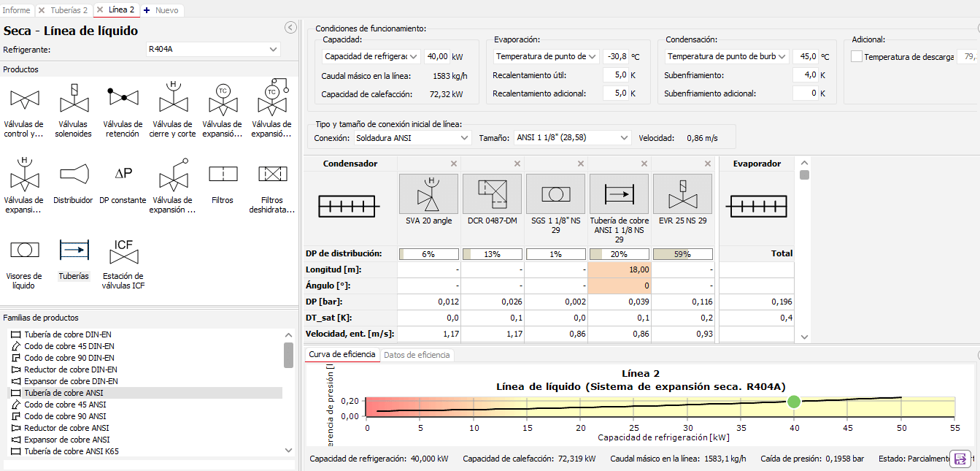Choose the Válvulas de retención icon
The width and height of the screenshot is (980, 471).
[x=123, y=98]
